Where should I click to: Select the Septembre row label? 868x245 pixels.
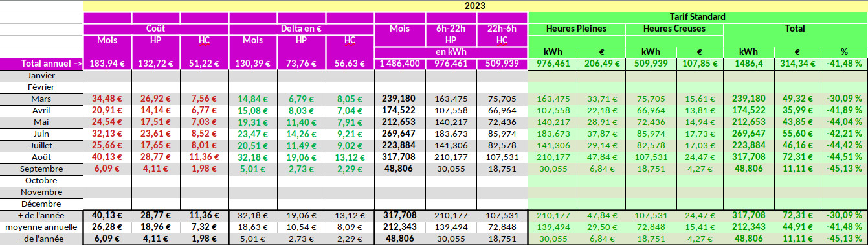point(41,169)
